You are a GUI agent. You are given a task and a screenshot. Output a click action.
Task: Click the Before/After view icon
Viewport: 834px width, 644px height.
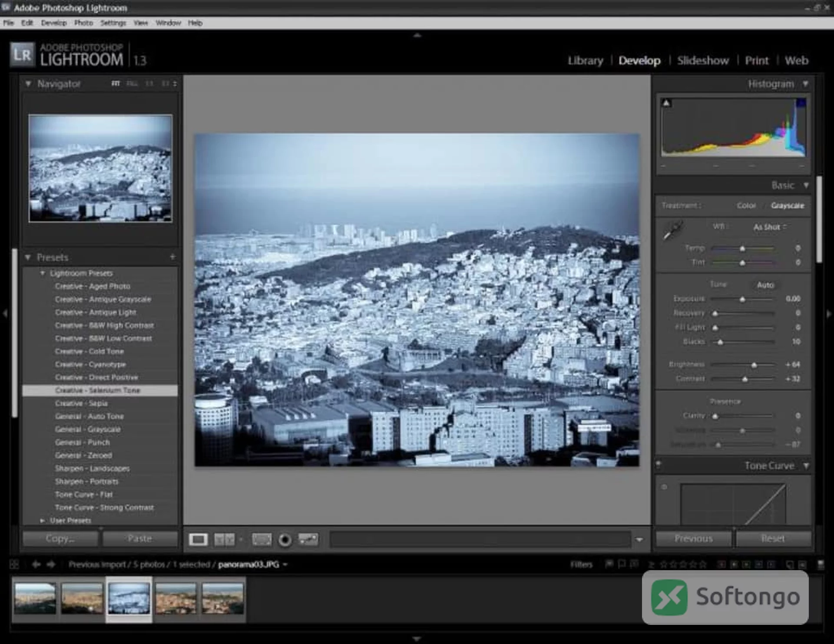point(224,540)
